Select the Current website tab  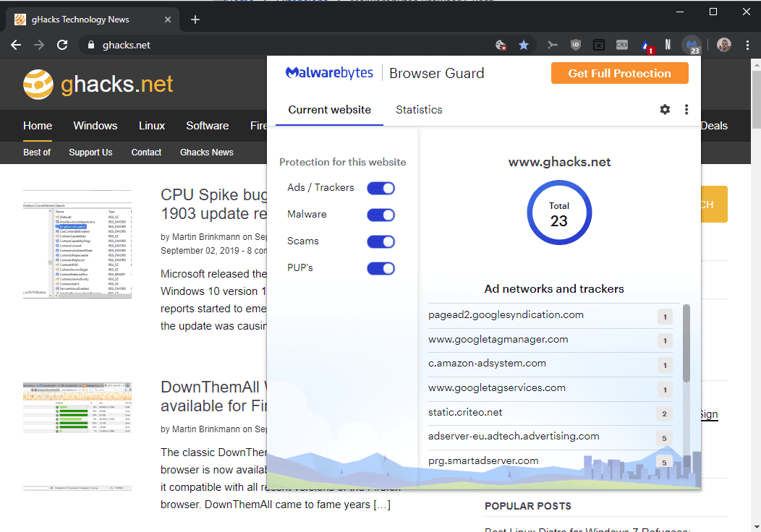[329, 109]
